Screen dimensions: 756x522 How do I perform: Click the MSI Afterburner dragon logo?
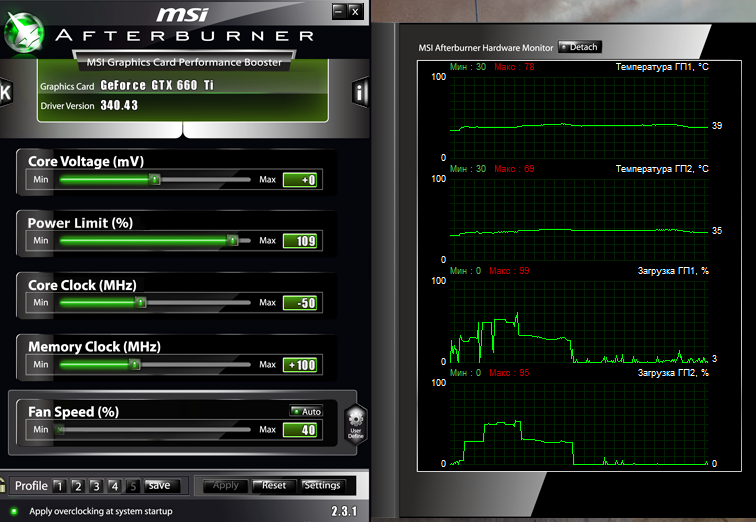pyautogui.click(x=23, y=32)
